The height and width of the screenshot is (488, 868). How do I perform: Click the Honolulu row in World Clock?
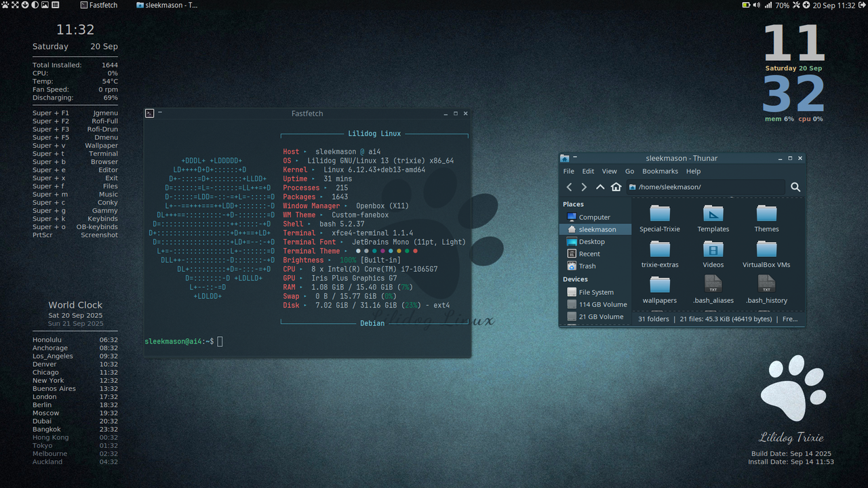coord(75,340)
